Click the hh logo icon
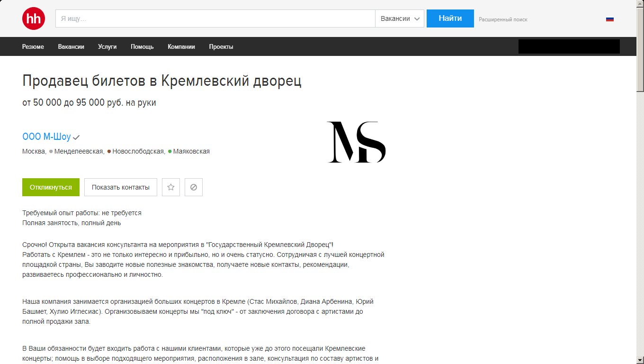Viewport: 644px width, 364px height. pos(34,18)
